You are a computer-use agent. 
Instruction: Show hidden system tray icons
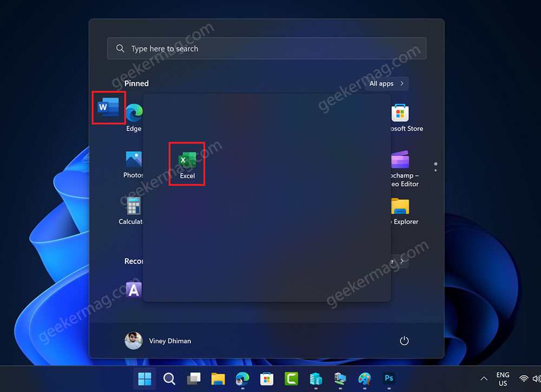[484, 378]
